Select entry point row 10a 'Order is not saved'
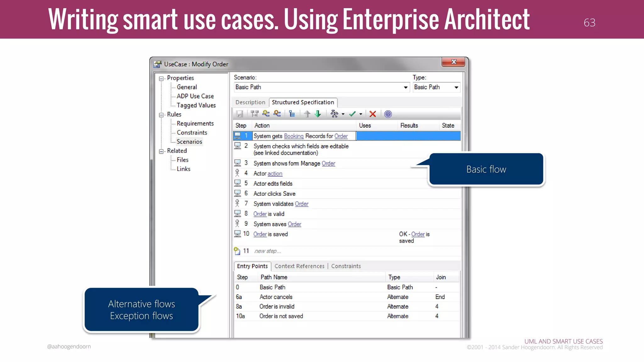 tap(347, 316)
